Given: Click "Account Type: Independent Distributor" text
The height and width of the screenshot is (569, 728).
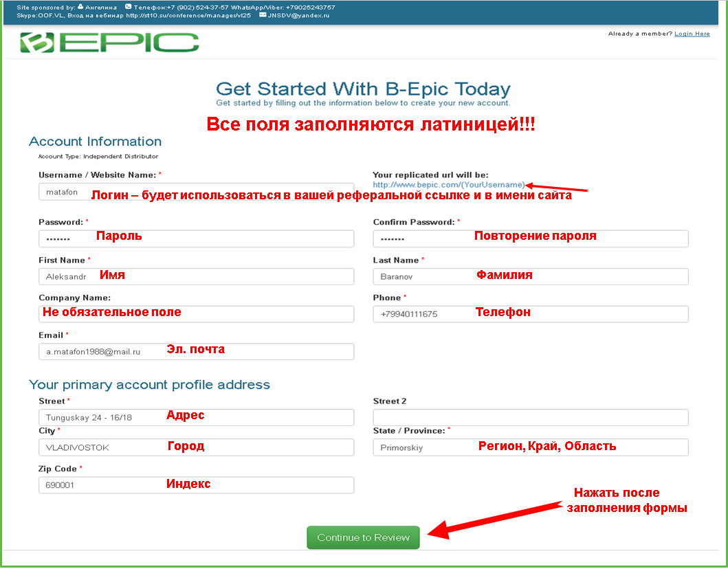Looking at the screenshot, I should [x=98, y=157].
